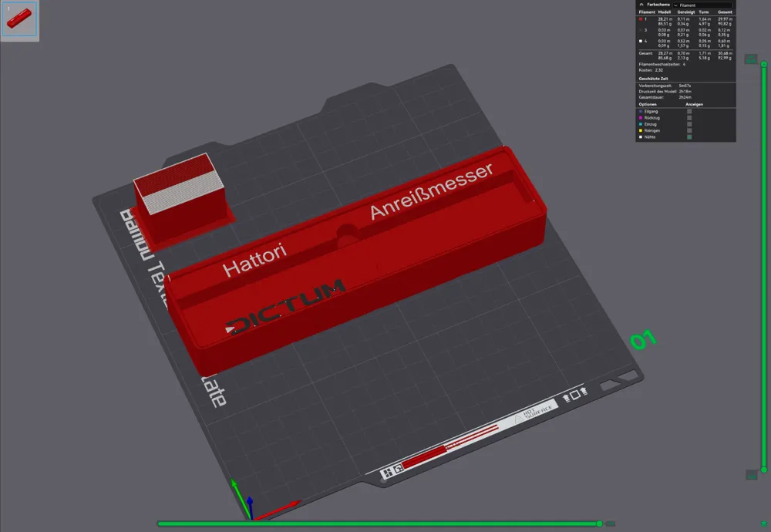Viewport: 771px width, 532px height.
Task: Click the 'Filament' column header
Action: pyautogui.click(x=647, y=12)
